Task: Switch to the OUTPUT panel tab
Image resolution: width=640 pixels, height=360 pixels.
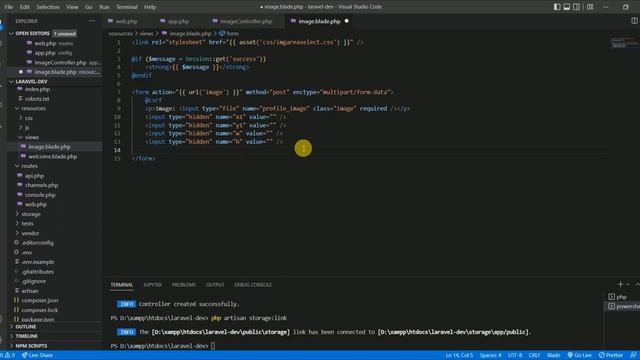Action: click(215, 284)
